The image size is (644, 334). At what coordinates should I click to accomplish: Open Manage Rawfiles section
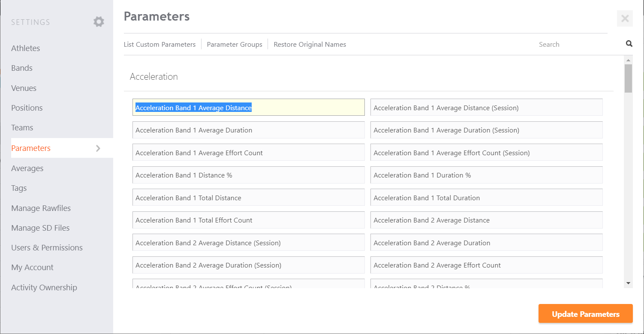(x=41, y=208)
